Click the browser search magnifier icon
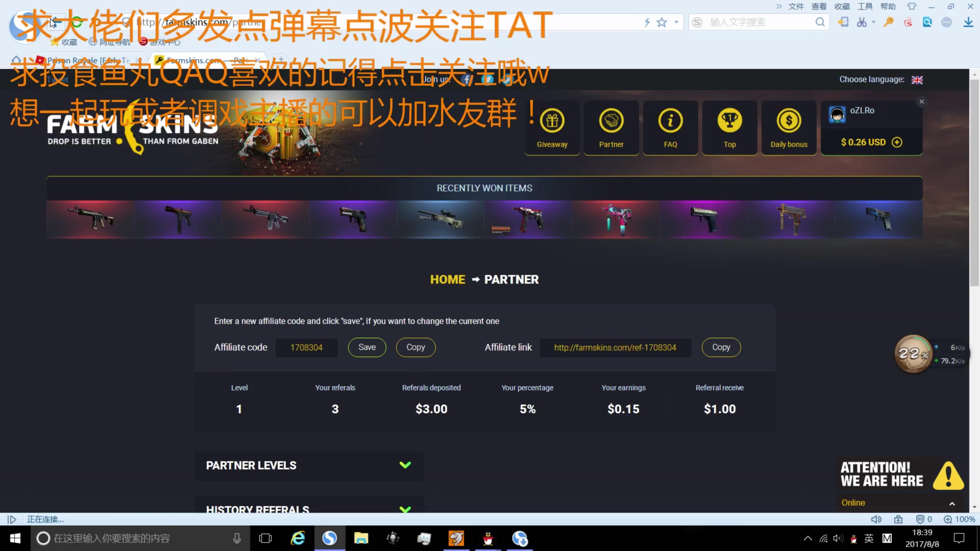The width and height of the screenshot is (980, 551). (820, 22)
